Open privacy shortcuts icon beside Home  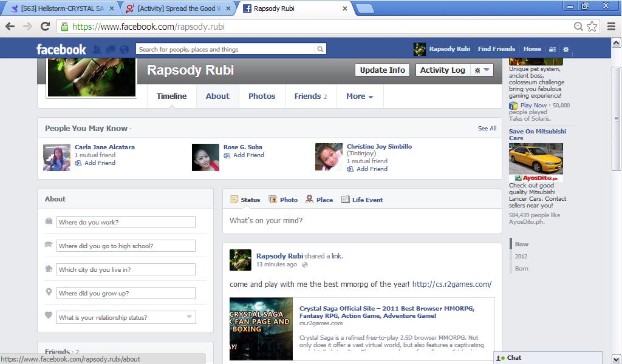(552, 50)
